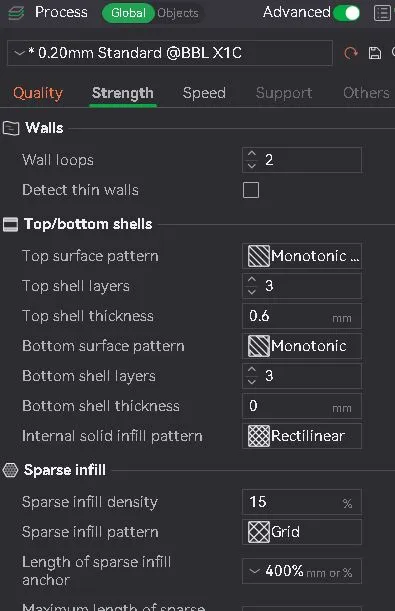Click the save preset floppy icon
Viewport: 395px width, 611px height.
pyautogui.click(x=374, y=53)
